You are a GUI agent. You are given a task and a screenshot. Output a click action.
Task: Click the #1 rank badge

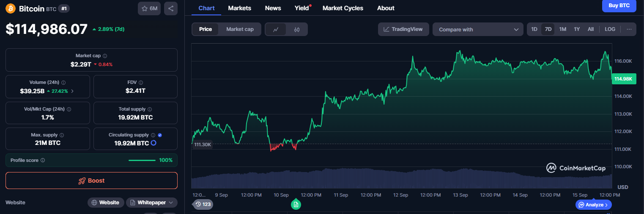tap(64, 8)
